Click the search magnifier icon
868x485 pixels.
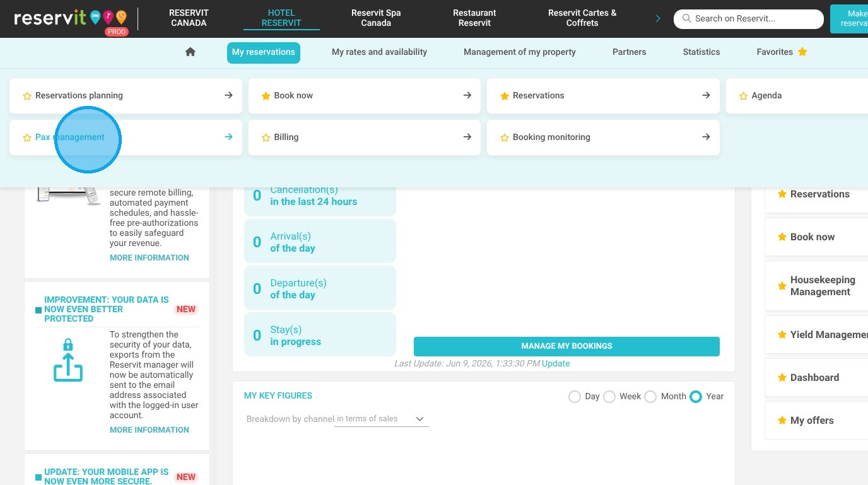[x=687, y=19]
